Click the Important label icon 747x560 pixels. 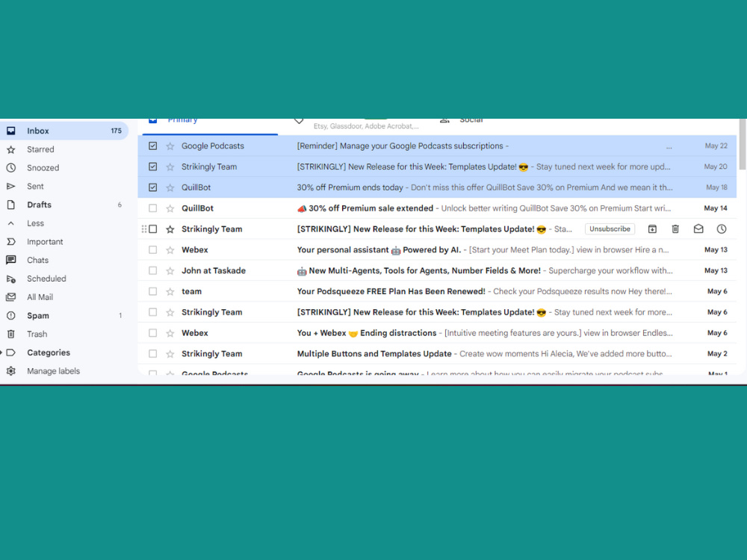coord(11,242)
